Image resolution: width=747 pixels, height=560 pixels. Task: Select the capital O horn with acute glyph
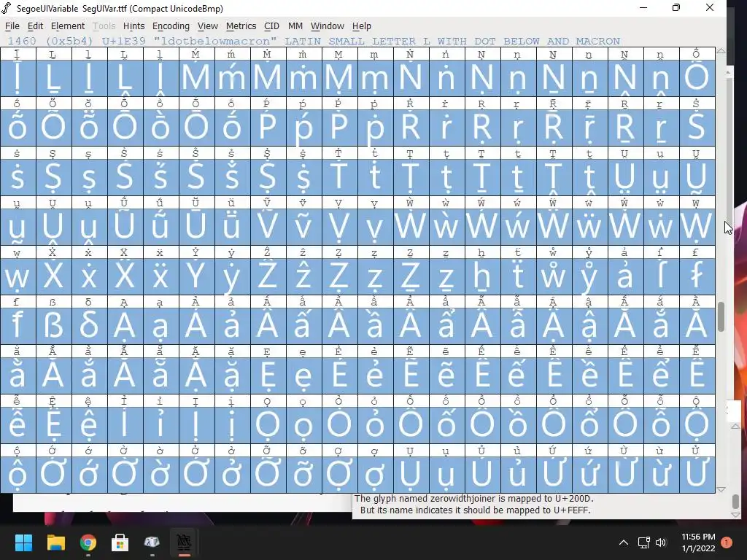tap(53, 474)
